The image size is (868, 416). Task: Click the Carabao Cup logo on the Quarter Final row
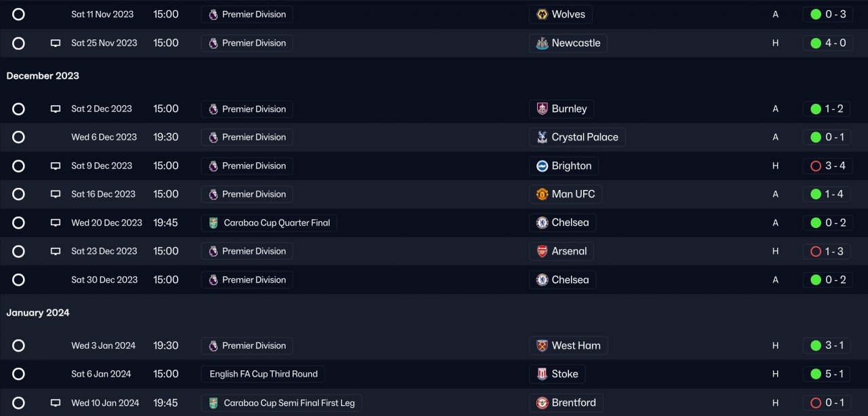click(214, 223)
